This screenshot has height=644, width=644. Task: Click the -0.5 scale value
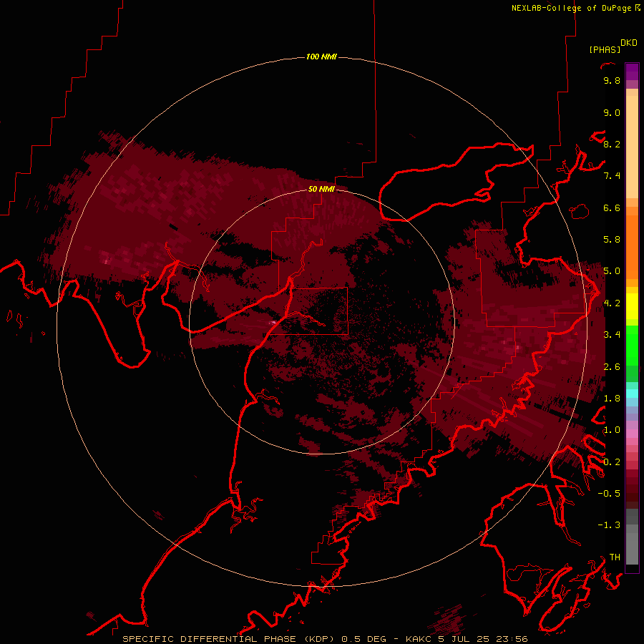[609, 494]
